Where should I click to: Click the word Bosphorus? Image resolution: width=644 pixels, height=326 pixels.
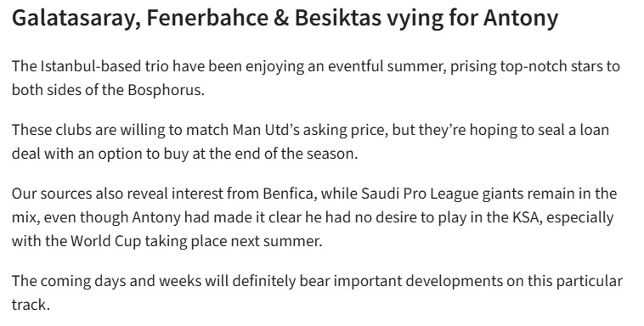point(166,90)
